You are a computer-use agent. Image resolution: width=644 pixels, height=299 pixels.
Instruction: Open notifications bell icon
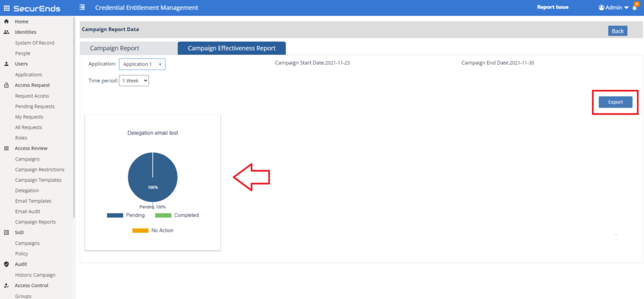coord(635,8)
